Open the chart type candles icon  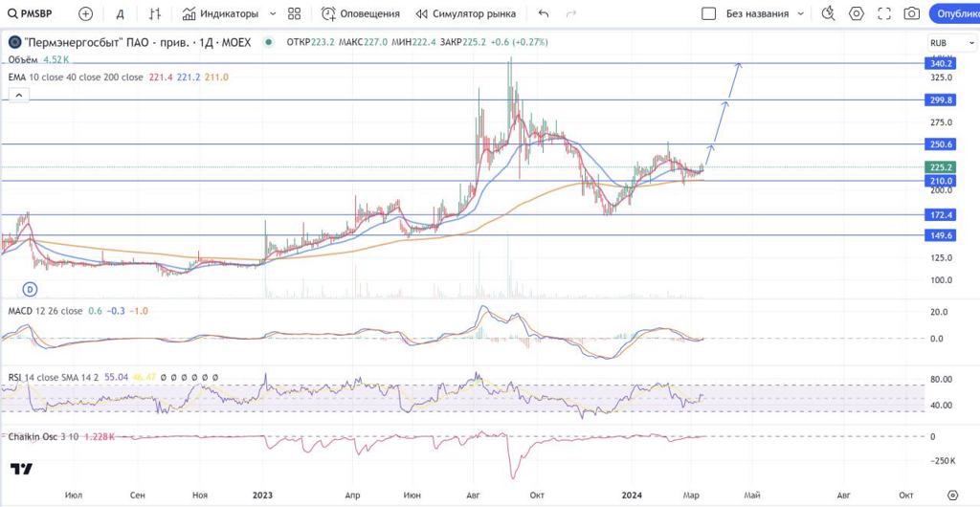[x=154, y=14]
